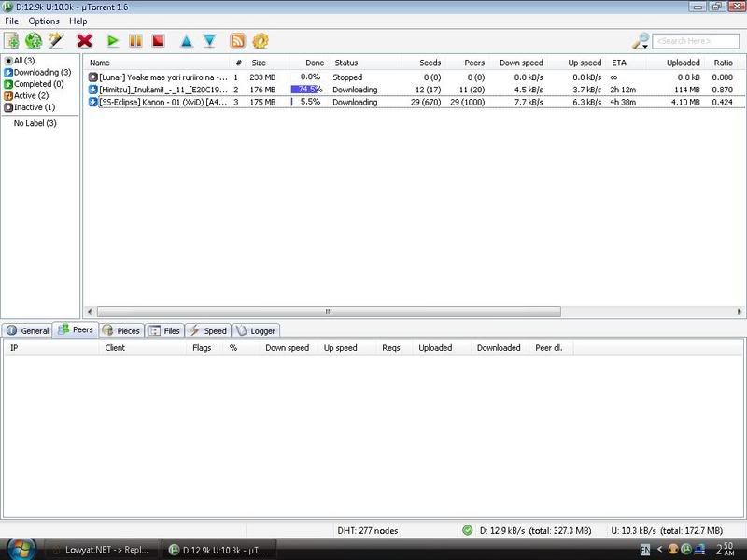Screen dimensions: 747x560
Task: Sort by Uploaded column in torrent list
Action: pyautogui.click(x=683, y=63)
